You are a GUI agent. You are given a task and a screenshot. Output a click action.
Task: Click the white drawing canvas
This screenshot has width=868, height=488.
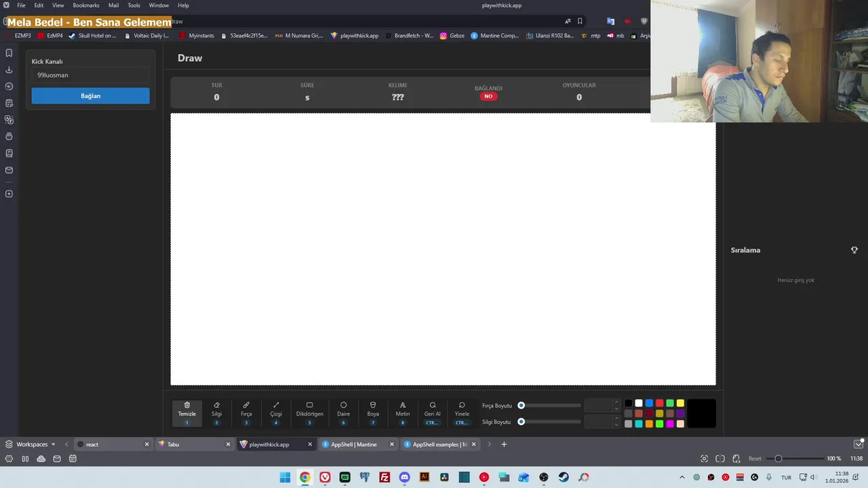(443, 249)
